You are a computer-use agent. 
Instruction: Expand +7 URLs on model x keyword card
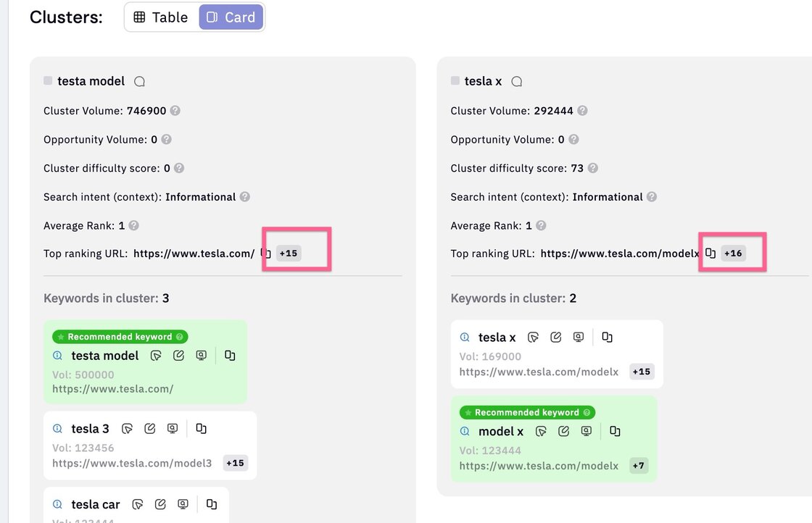tap(639, 466)
